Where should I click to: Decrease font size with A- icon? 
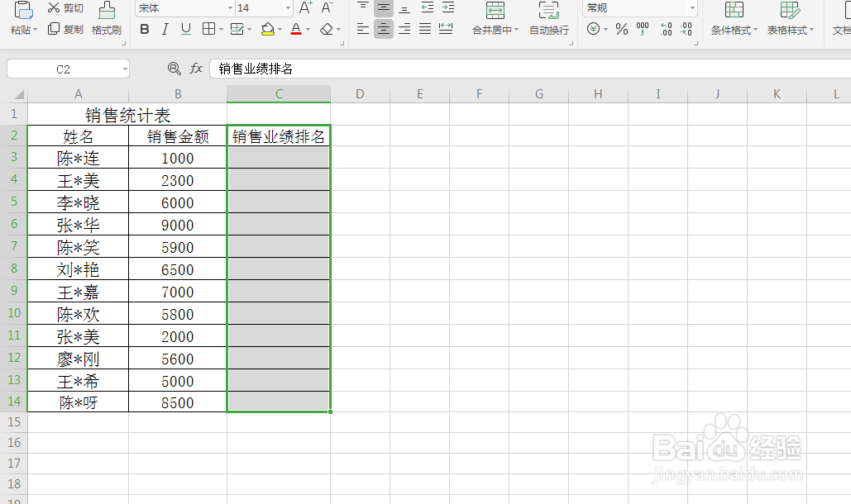pos(327,7)
